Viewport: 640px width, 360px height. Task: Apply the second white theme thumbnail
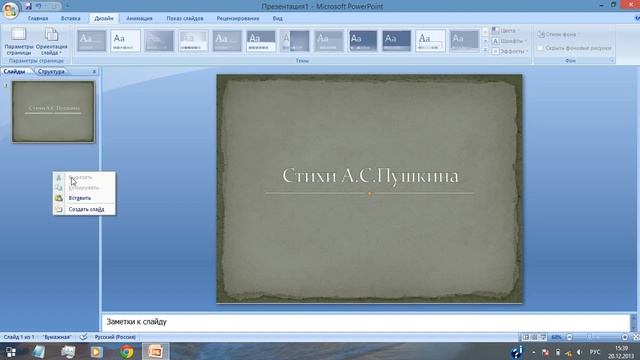(x=125, y=41)
